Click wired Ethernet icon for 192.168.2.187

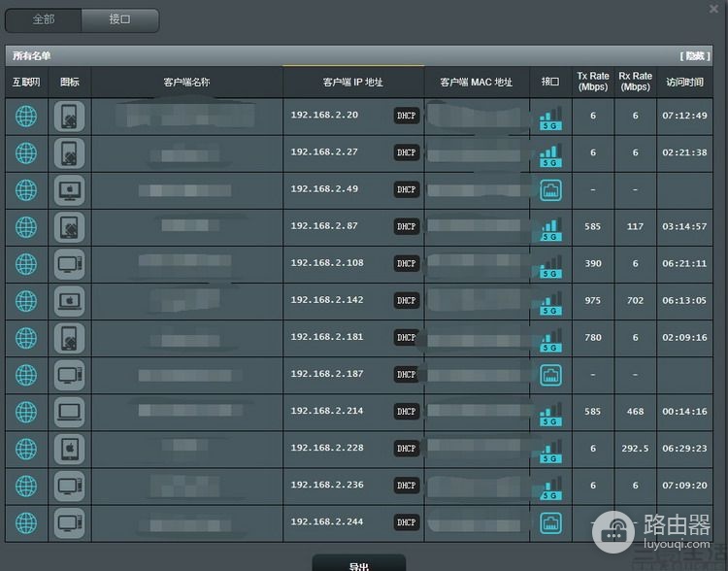tap(550, 375)
